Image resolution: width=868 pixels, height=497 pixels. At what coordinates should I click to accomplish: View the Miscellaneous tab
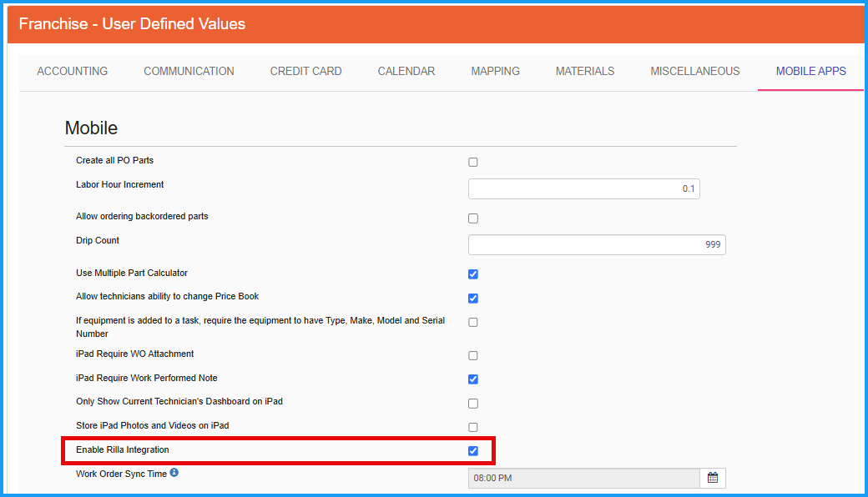[695, 72]
